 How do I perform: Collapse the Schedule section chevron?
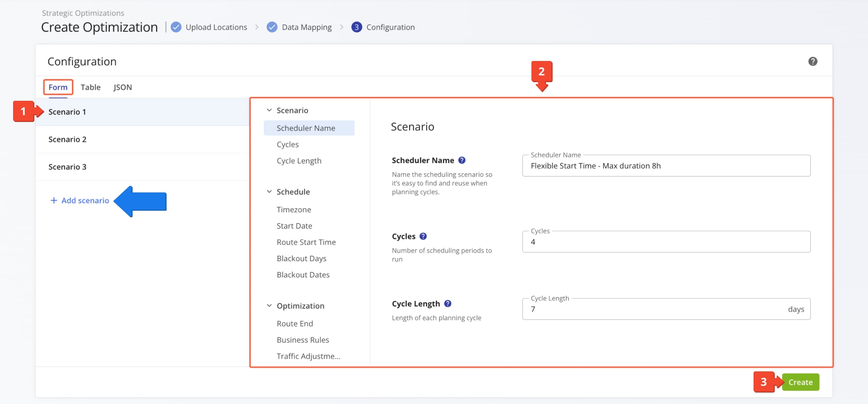(269, 191)
